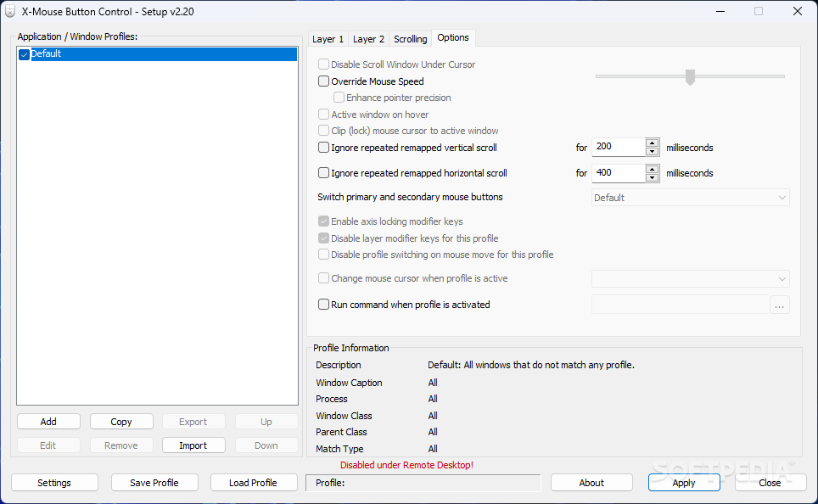
Task: Click the run command path field
Action: [x=681, y=305]
